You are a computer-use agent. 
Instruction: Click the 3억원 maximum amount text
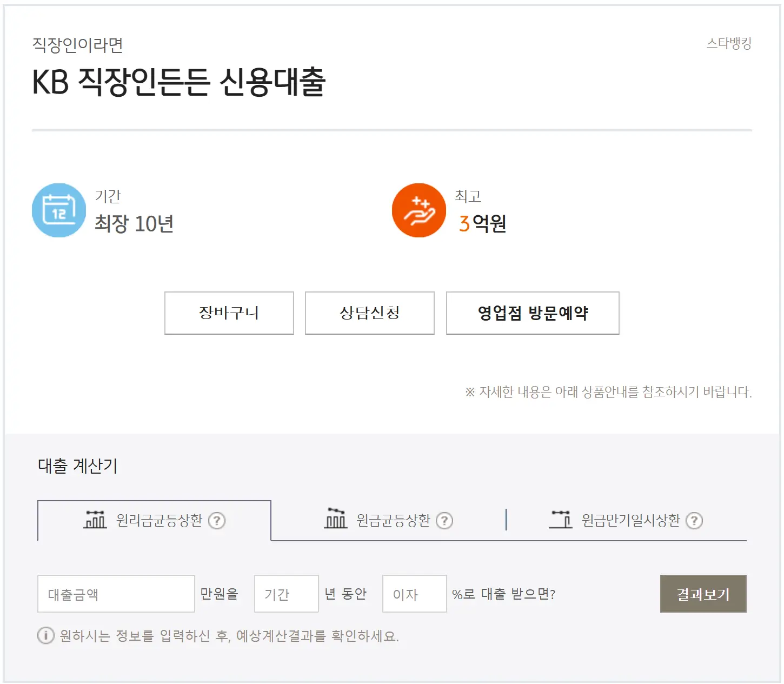click(482, 223)
